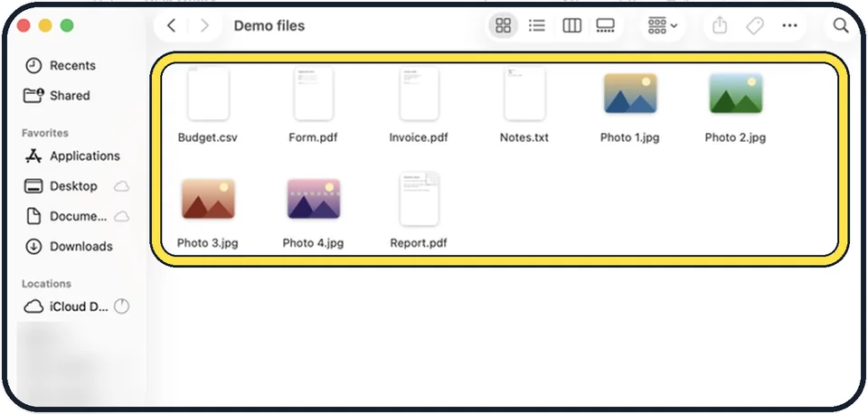868x414 pixels.
Task: Select the Notes.txt file icon
Action: 524,93
